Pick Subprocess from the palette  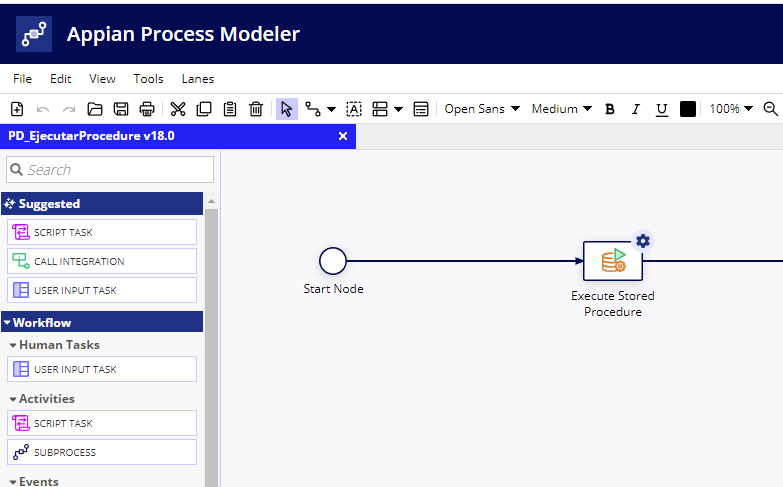(102, 452)
